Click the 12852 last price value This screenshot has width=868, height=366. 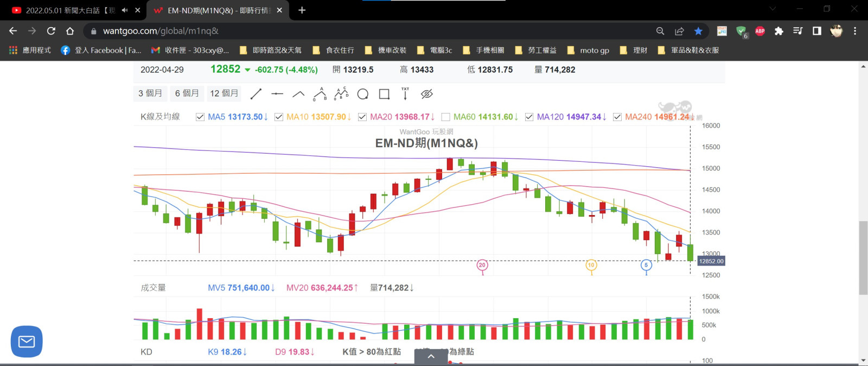coord(225,69)
